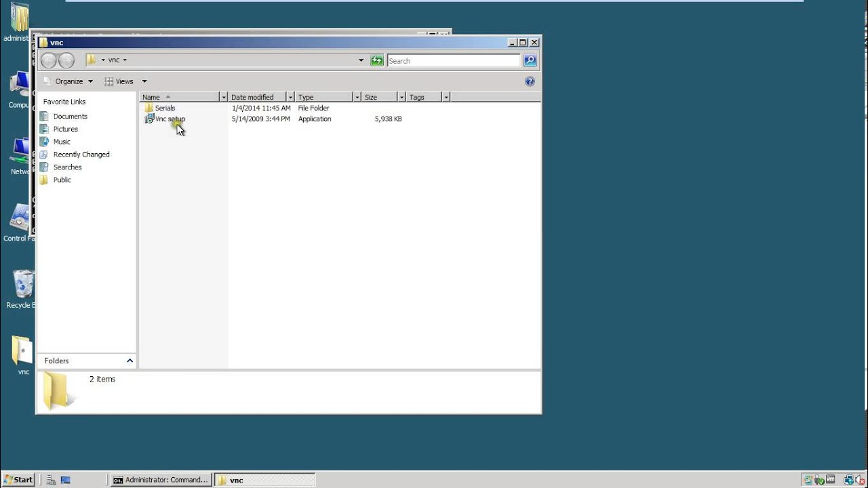868x488 pixels.
Task: Open Searches in Favorite Links
Action: tap(68, 167)
